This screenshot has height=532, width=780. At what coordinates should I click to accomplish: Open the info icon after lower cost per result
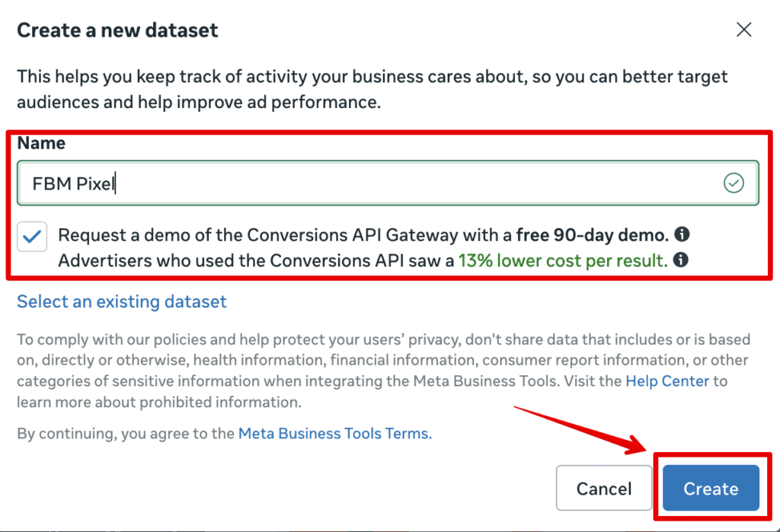(680, 260)
